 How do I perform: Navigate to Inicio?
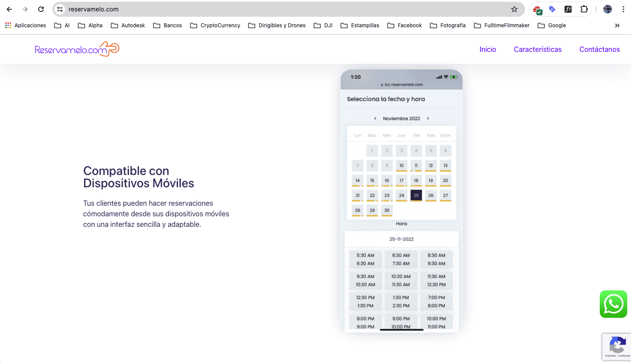point(488,49)
